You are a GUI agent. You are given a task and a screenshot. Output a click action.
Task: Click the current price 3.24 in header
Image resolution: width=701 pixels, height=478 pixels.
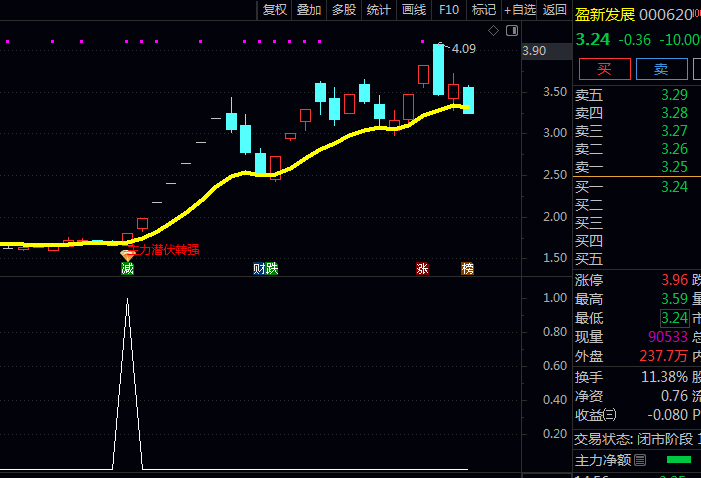click(x=593, y=39)
